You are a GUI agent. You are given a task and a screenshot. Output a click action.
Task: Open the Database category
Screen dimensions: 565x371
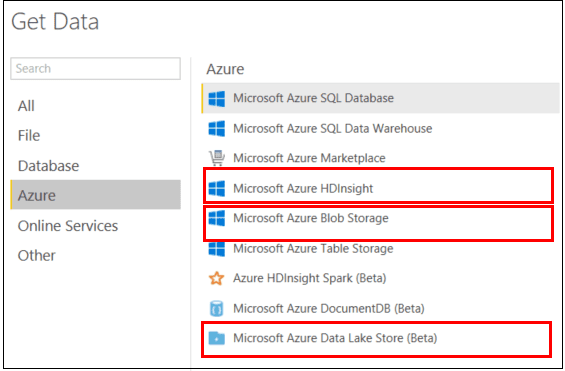click(x=48, y=166)
